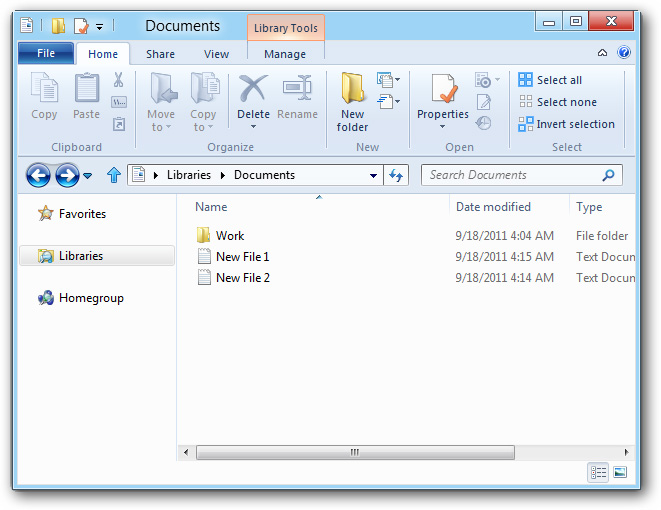Open Properties dropdown arrow

tap(442, 126)
